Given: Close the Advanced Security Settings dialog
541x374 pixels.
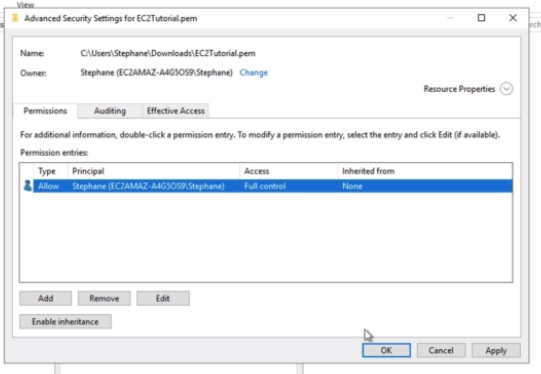Looking at the screenshot, I should pyautogui.click(x=513, y=18).
